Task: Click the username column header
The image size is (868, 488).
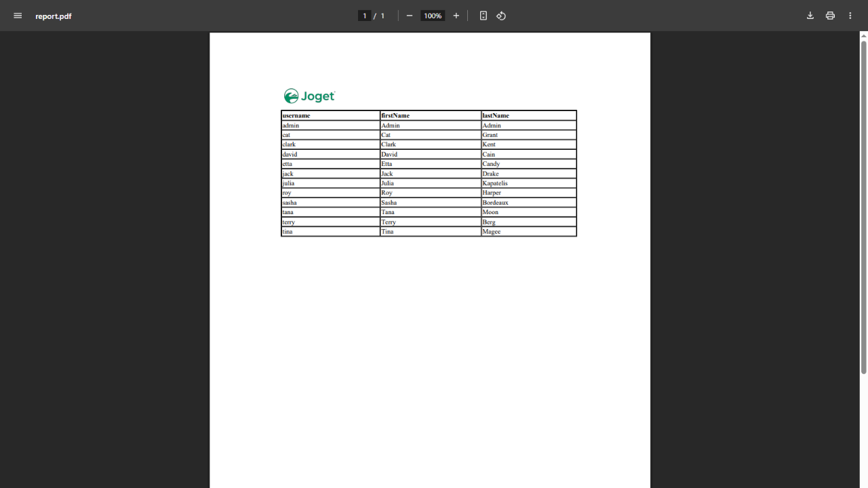Action: click(x=296, y=116)
